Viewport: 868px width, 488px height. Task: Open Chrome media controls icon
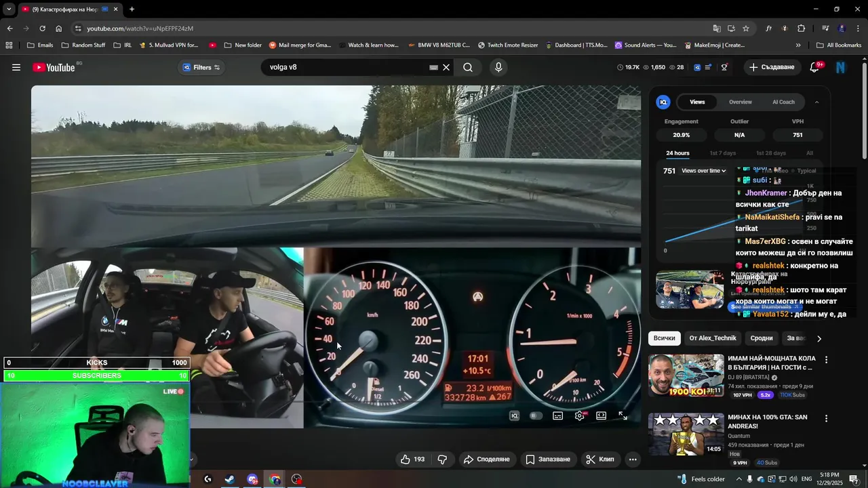pos(825,28)
